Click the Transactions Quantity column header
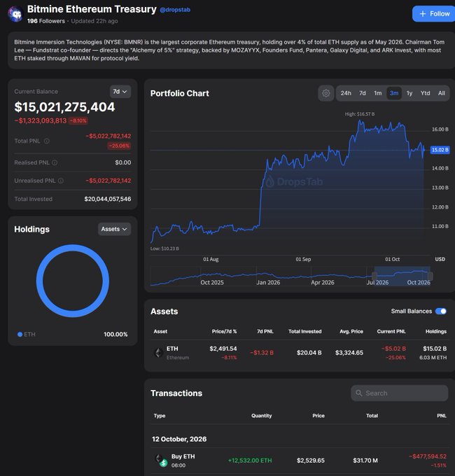This screenshot has height=476, width=455. pyautogui.click(x=261, y=416)
